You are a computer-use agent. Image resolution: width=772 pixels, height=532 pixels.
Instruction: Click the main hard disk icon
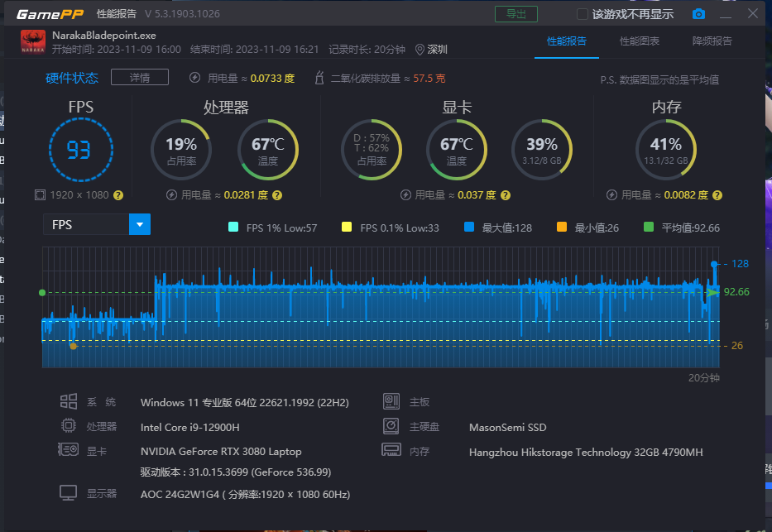coord(391,426)
